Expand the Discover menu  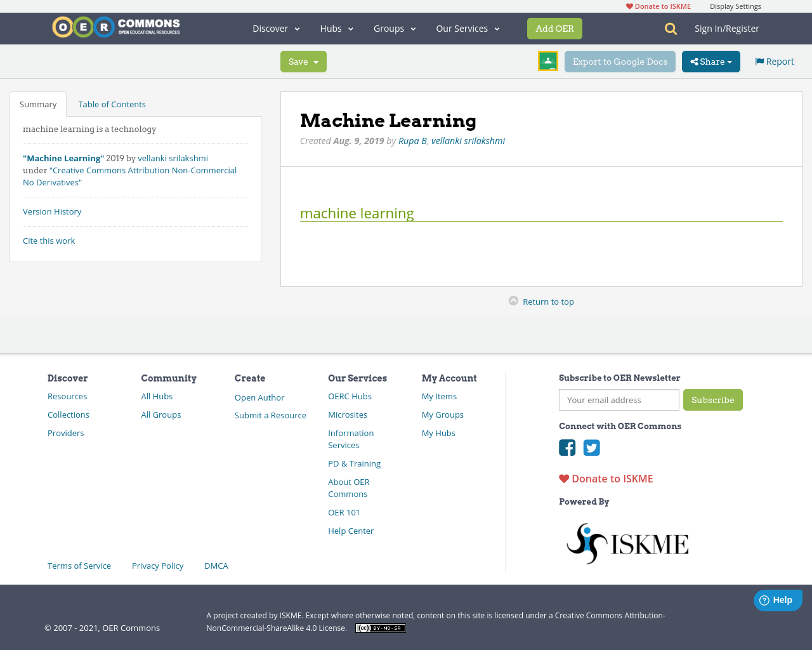point(276,29)
